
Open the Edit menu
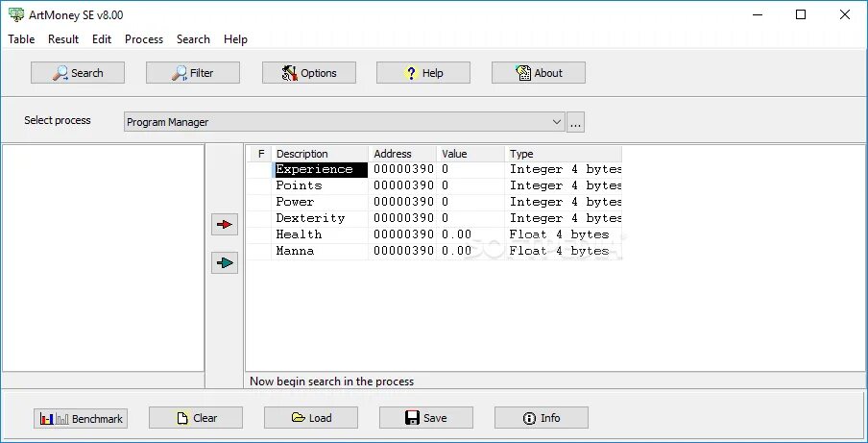click(102, 39)
